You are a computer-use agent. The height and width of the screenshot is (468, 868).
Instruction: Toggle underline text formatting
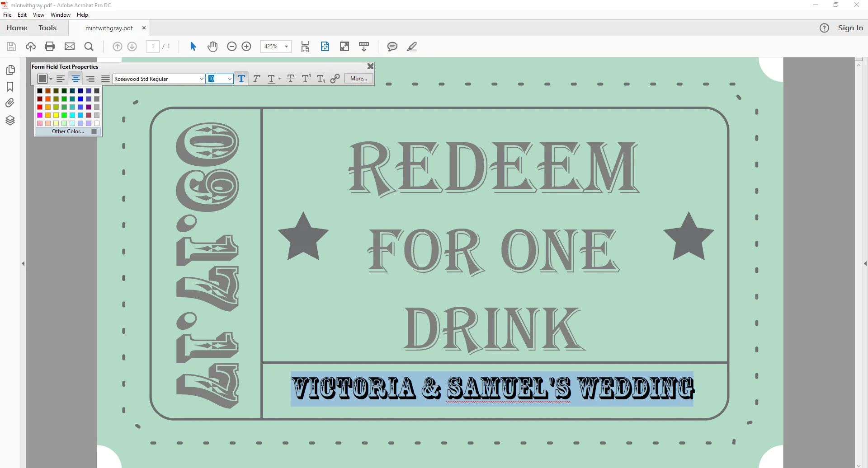tap(271, 79)
